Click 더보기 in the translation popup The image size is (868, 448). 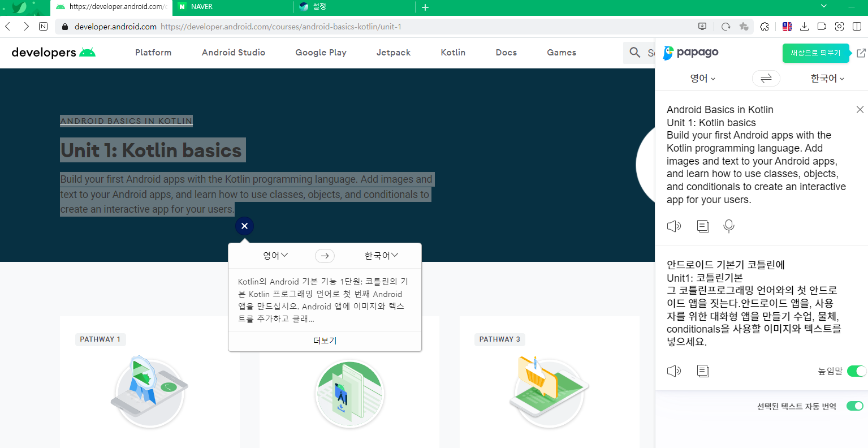click(325, 341)
